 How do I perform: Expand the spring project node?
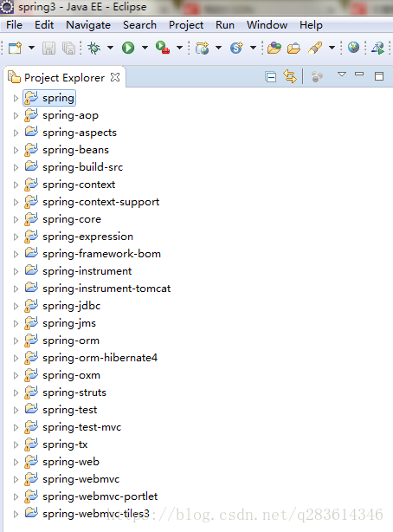tap(16, 98)
